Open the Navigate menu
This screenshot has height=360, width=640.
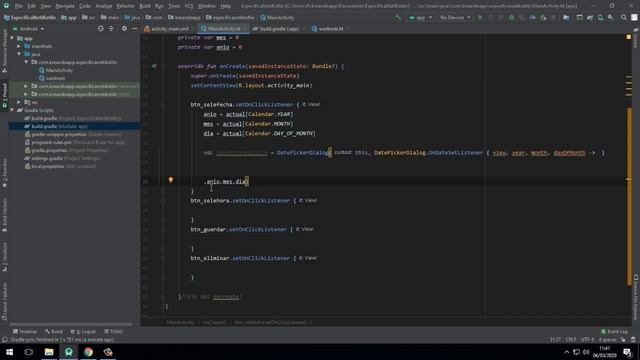click(65, 6)
